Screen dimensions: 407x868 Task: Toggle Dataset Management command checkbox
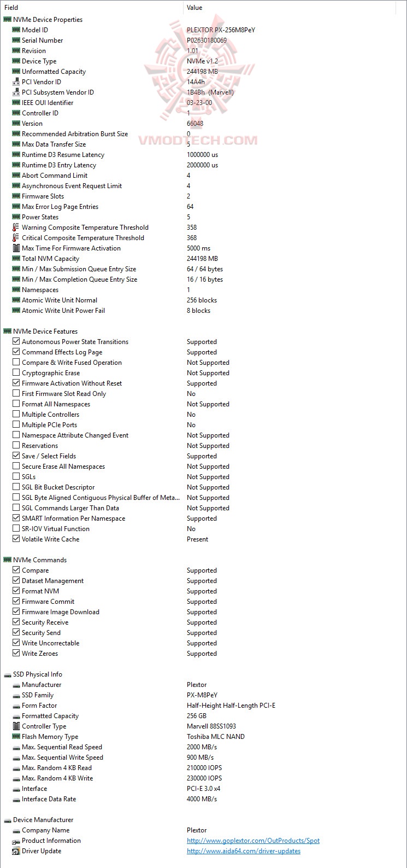pyautogui.click(x=16, y=581)
